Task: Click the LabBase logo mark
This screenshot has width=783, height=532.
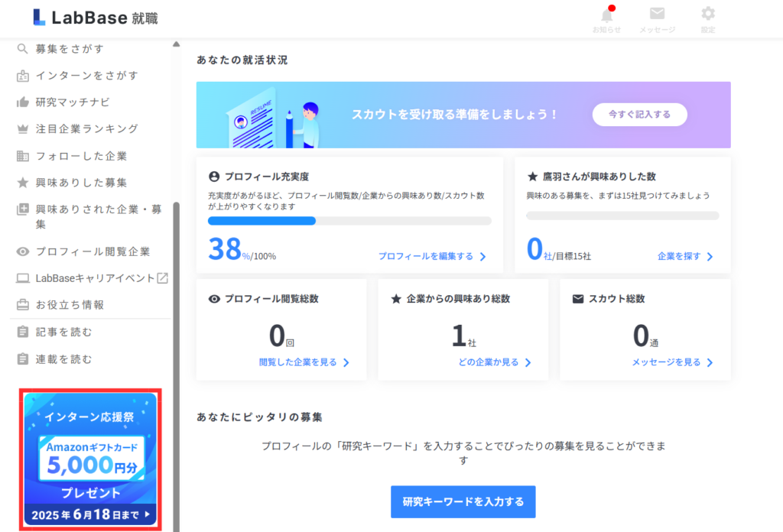Action: coord(39,17)
